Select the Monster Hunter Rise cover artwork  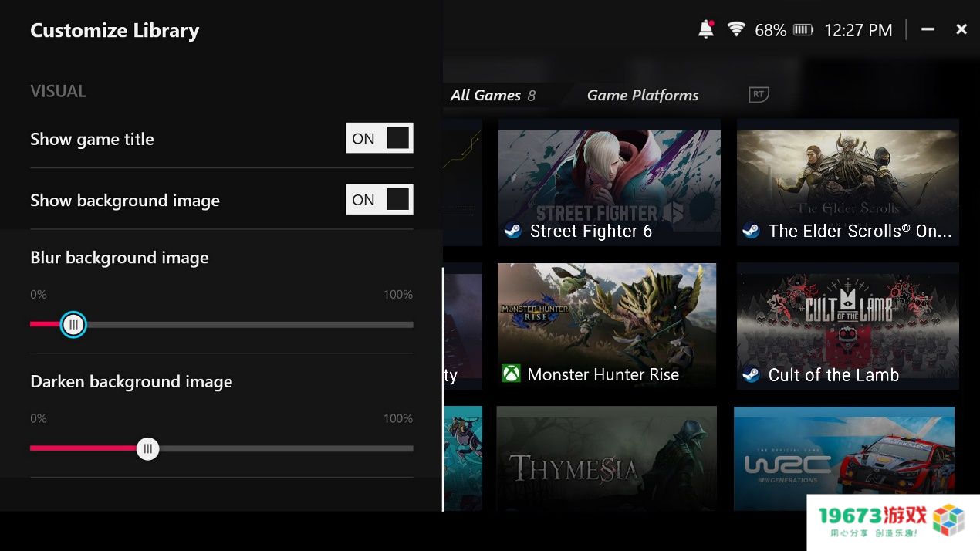[607, 326]
